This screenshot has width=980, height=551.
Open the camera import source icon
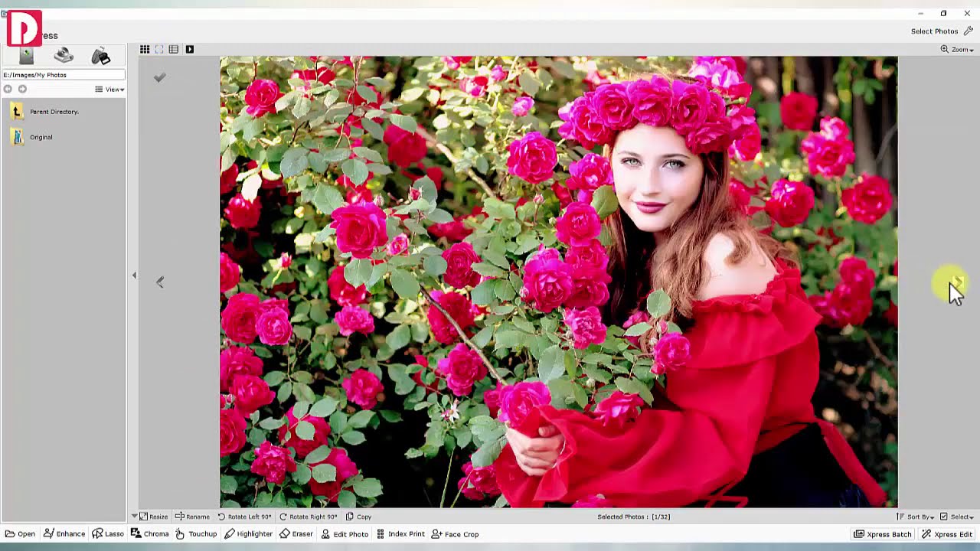point(64,55)
